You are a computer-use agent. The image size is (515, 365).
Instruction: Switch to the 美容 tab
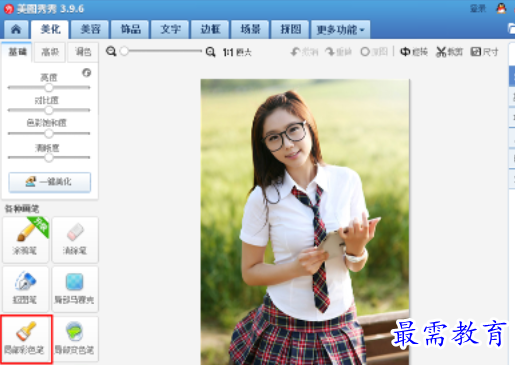coord(90,29)
